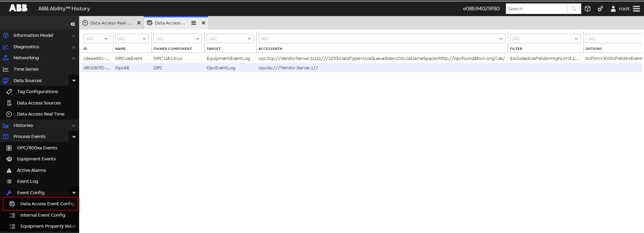This screenshot has height=233, width=644.
Task: Click the Networking icon
Action: click(6, 58)
